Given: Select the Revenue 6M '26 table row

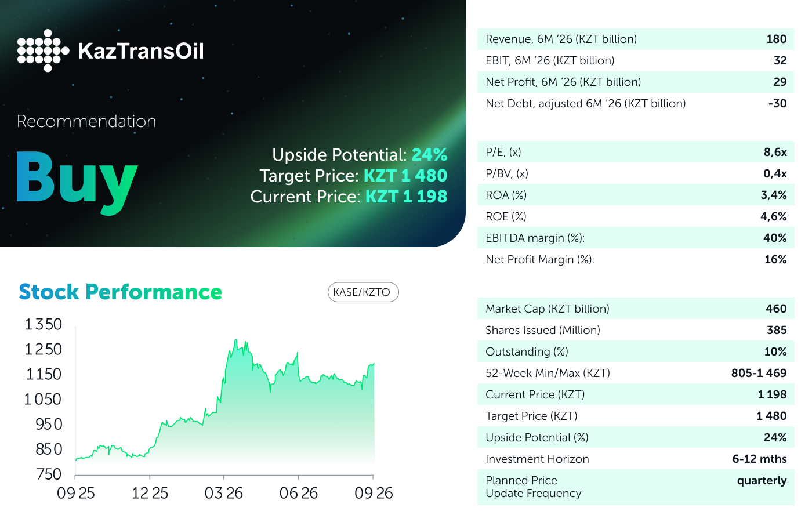Looking at the screenshot, I should pyautogui.click(x=636, y=39).
